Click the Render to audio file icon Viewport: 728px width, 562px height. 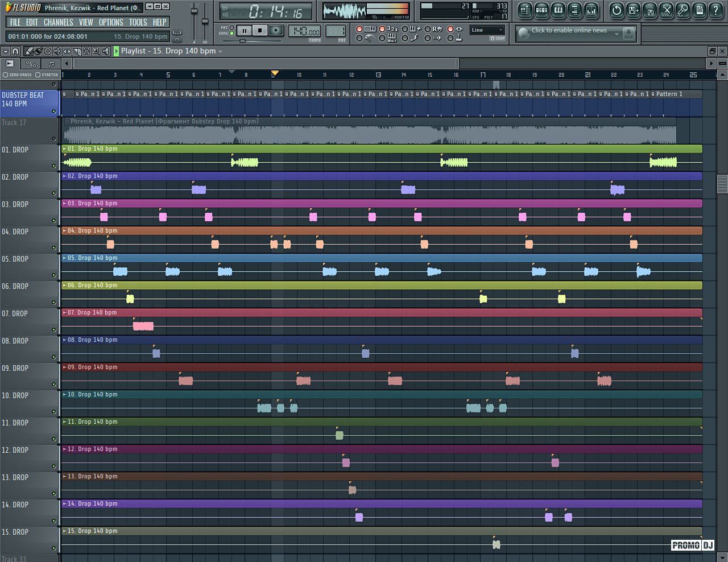pyautogui.click(x=650, y=10)
